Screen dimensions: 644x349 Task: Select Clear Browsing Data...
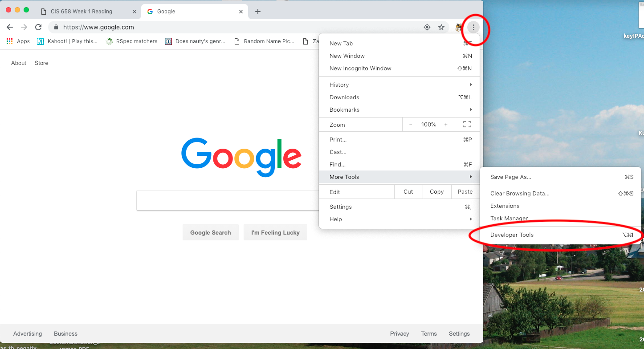[560, 193]
